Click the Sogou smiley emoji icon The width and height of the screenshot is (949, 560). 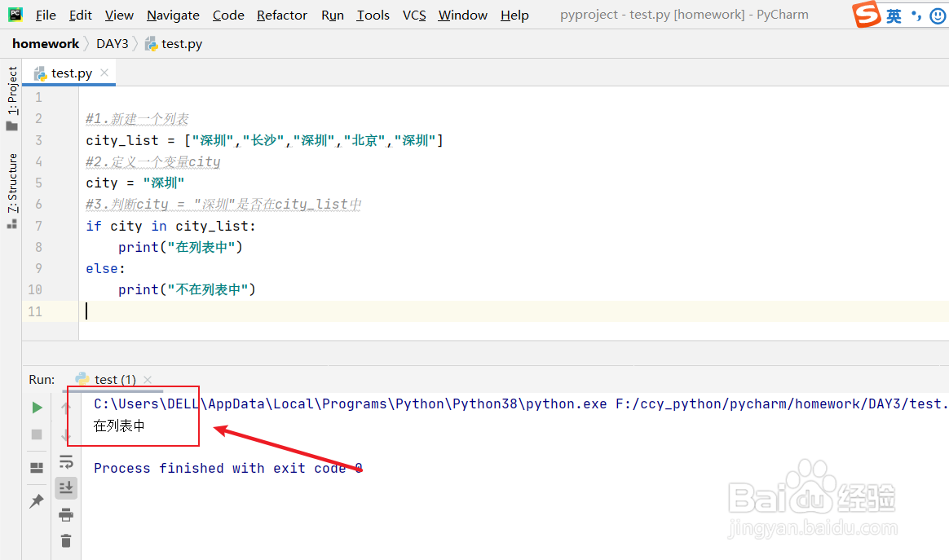(938, 15)
